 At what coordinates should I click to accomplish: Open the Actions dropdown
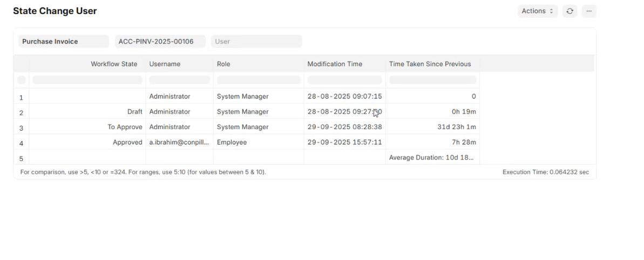[x=537, y=11]
